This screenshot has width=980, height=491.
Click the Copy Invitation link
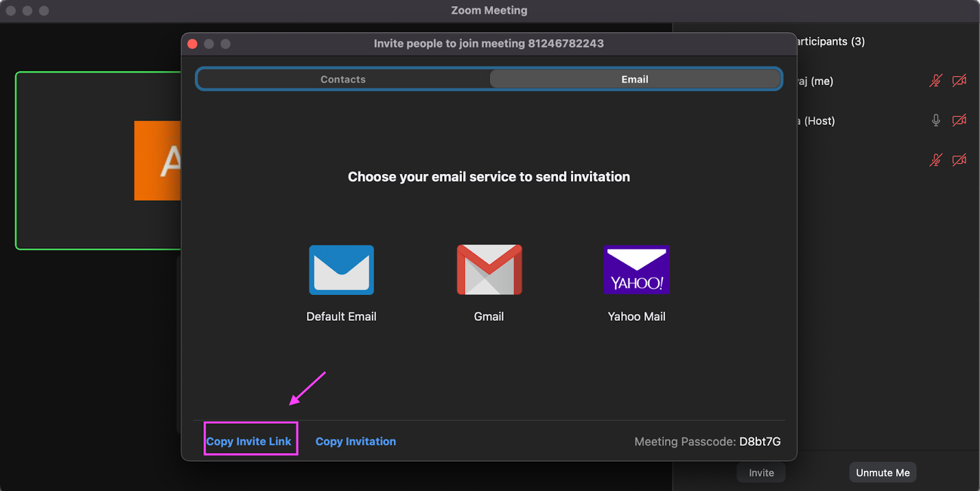tap(356, 441)
